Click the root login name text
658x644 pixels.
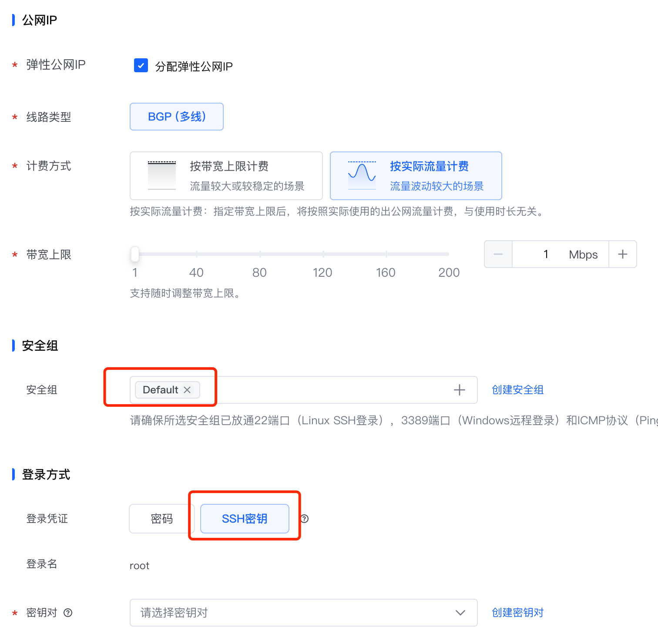pyautogui.click(x=139, y=566)
